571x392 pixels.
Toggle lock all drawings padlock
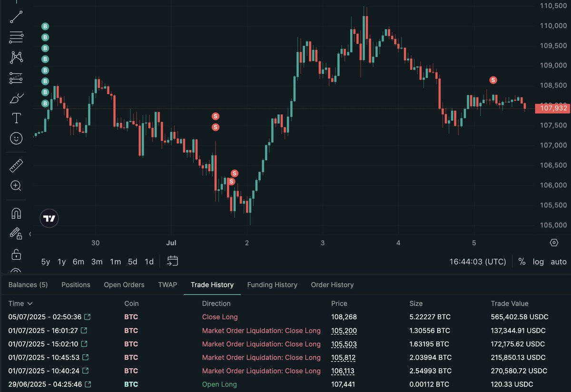pos(16,254)
